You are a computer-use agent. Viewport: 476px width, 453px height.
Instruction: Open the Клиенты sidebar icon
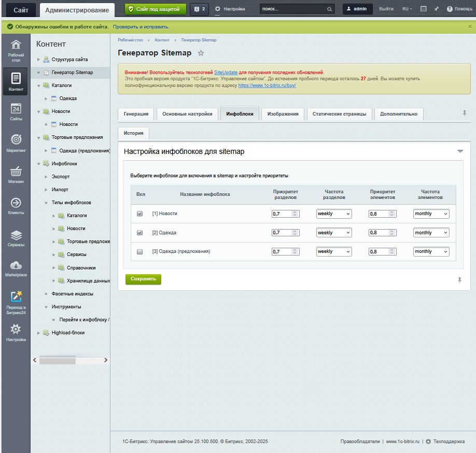coord(16,203)
